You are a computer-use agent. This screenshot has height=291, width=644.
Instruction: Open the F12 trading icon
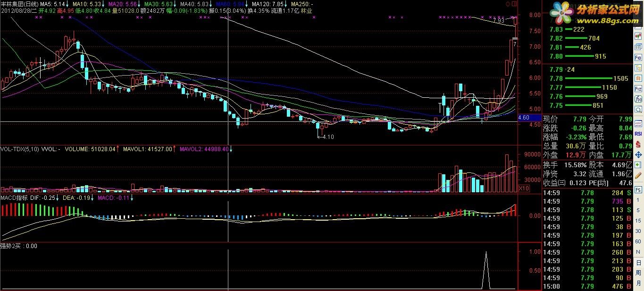pyautogui.click(x=638, y=88)
